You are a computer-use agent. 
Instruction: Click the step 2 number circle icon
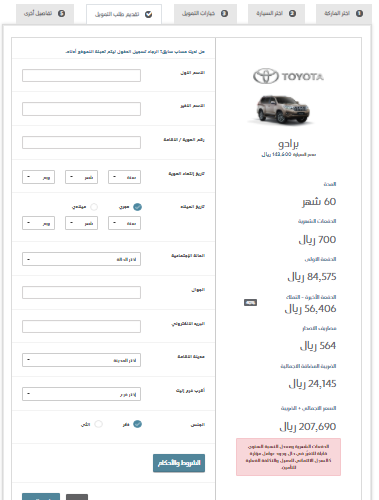(292, 13)
